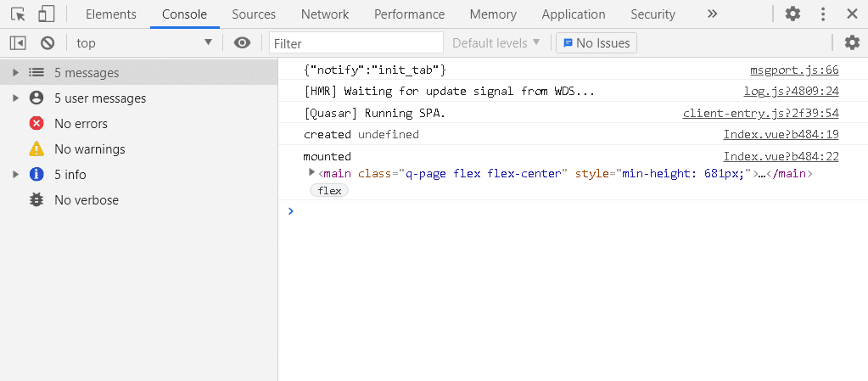Image resolution: width=868 pixels, height=381 pixels.
Task: Hide the console sidebar
Action: pos(18,43)
